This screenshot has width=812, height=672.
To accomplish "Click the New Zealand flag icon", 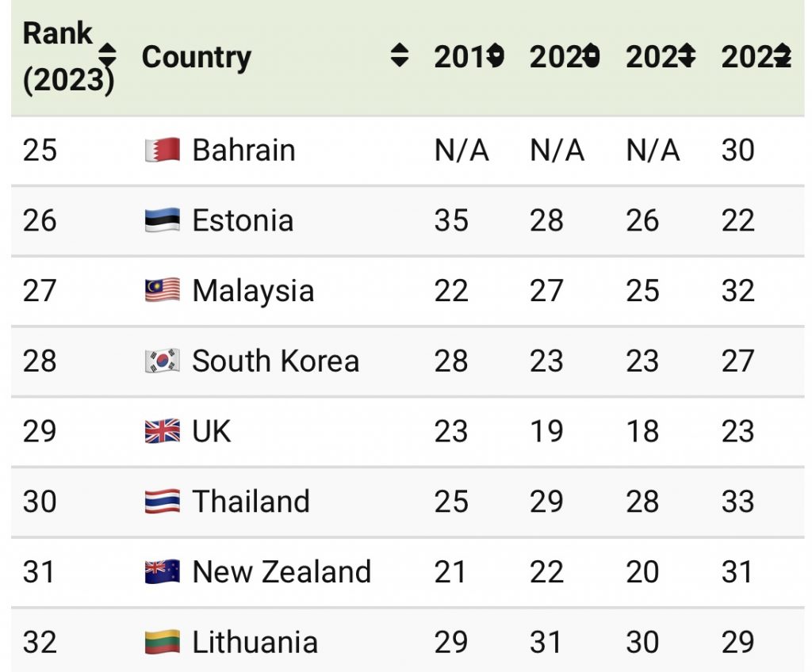I will (163, 572).
